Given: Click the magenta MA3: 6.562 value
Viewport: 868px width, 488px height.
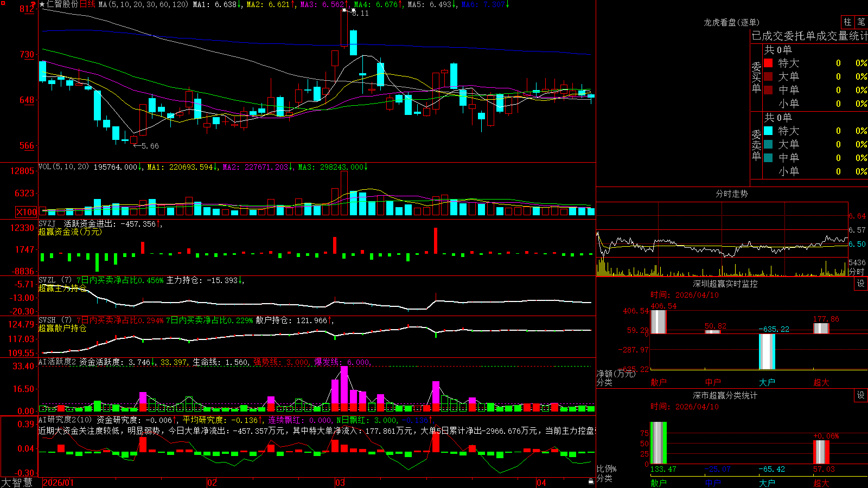Looking at the screenshot, I should [x=324, y=4].
